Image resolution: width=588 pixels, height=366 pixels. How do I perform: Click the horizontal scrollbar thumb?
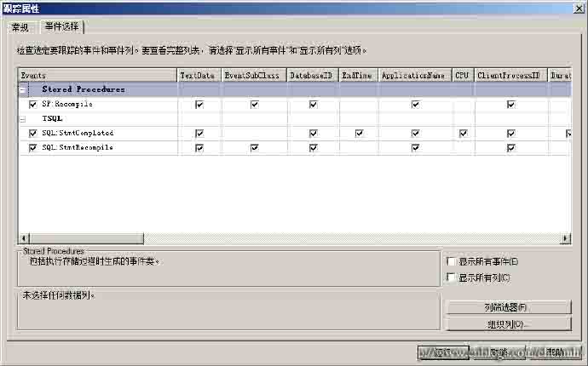(x=86, y=238)
